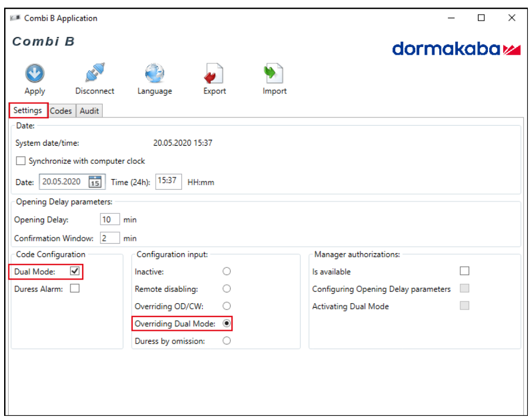This screenshot has height=420, width=532.
Task: Enable Synchronize with computer clock checkbox
Action: click(21, 161)
